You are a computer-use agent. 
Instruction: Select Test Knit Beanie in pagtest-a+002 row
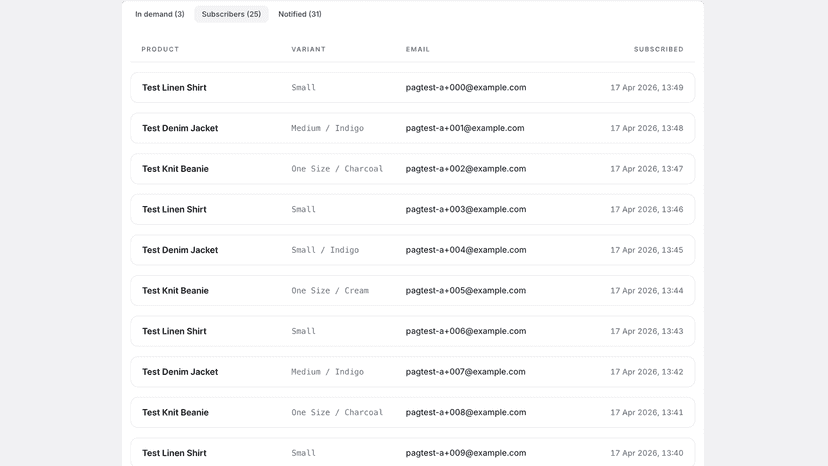click(x=175, y=169)
